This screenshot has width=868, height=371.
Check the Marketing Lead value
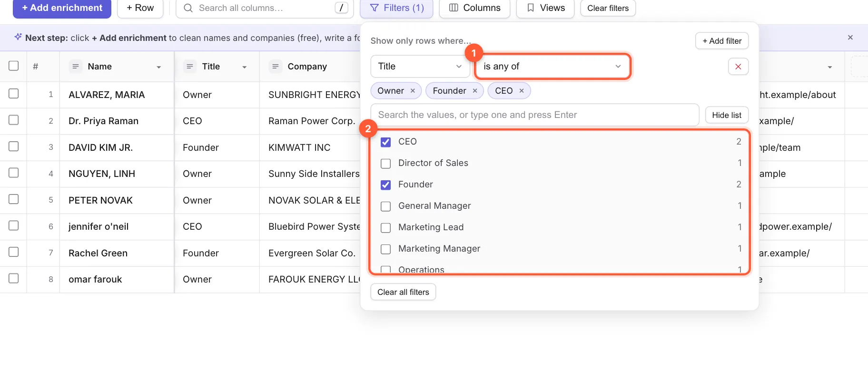pos(386,228)
